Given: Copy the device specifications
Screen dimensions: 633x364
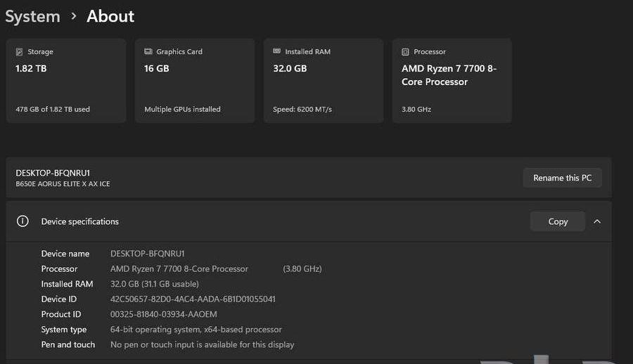Looking at the screenshot, I should 558,221.
